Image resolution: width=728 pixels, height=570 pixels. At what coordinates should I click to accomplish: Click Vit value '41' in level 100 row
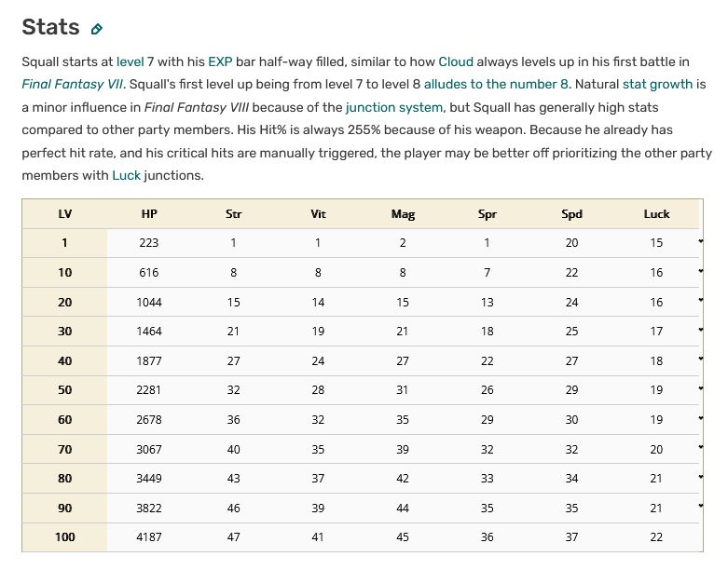(318, 537)
